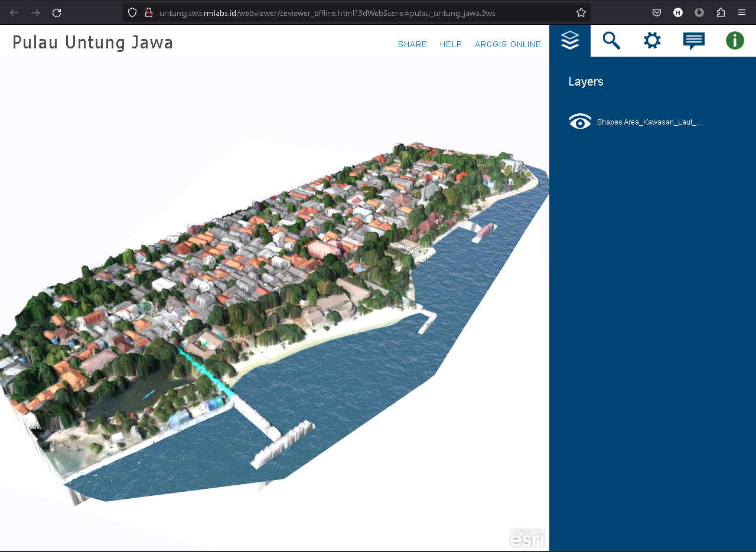Select the Shapes Area_Kawasan_Laut layer name

coord(650,122)
